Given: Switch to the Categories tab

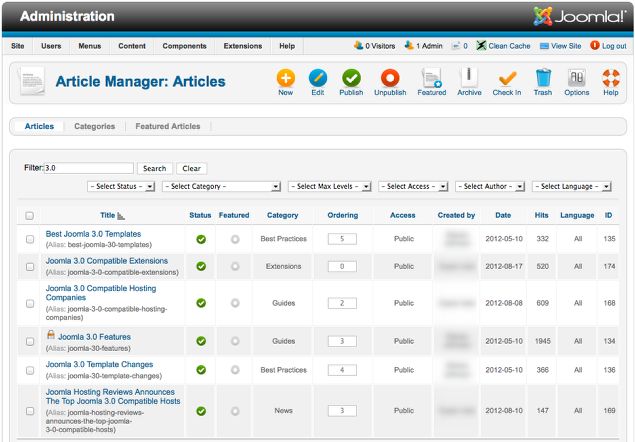Looking at the screenshot, I should click(94, 126).
